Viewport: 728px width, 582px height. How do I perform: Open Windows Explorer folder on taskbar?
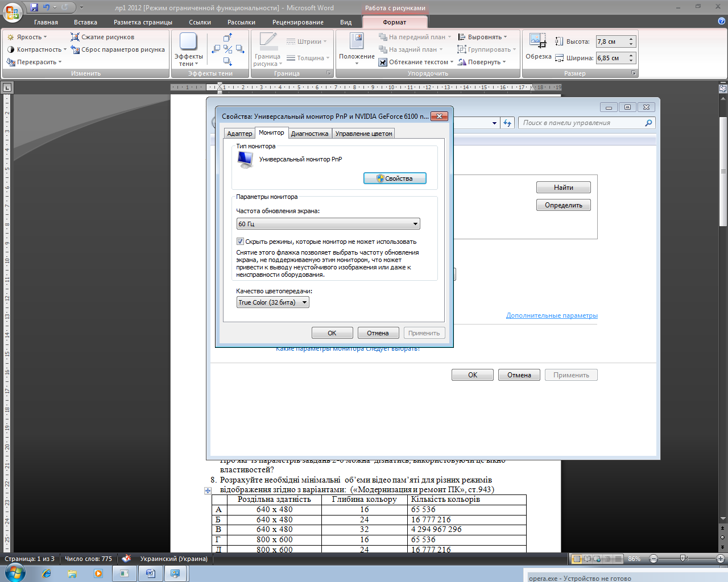tap(72, 574)
